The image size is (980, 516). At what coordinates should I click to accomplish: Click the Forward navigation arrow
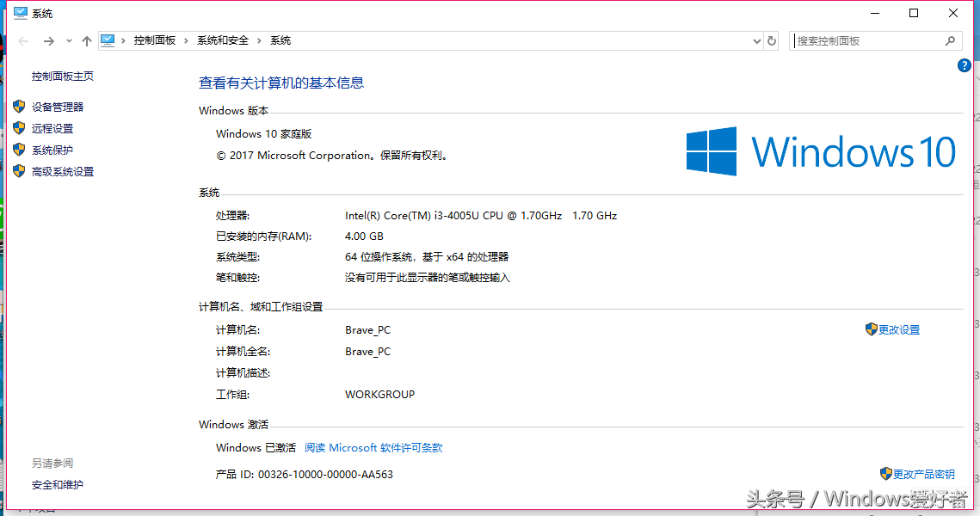49,41
